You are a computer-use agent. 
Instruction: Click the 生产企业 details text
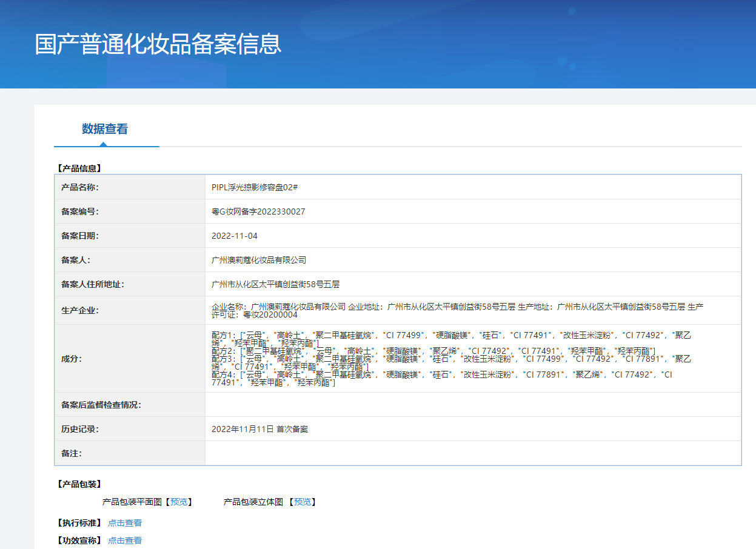click(x=458, y=311)
